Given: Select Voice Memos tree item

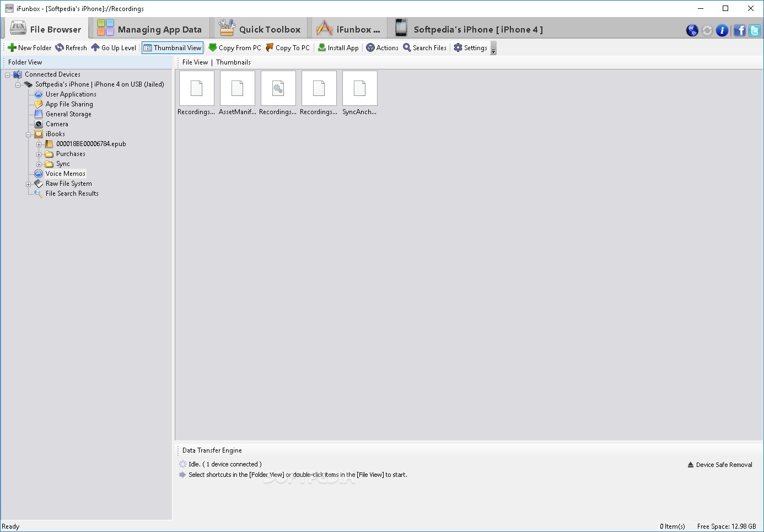Looking at the screenshot, I should click(65, 174).
